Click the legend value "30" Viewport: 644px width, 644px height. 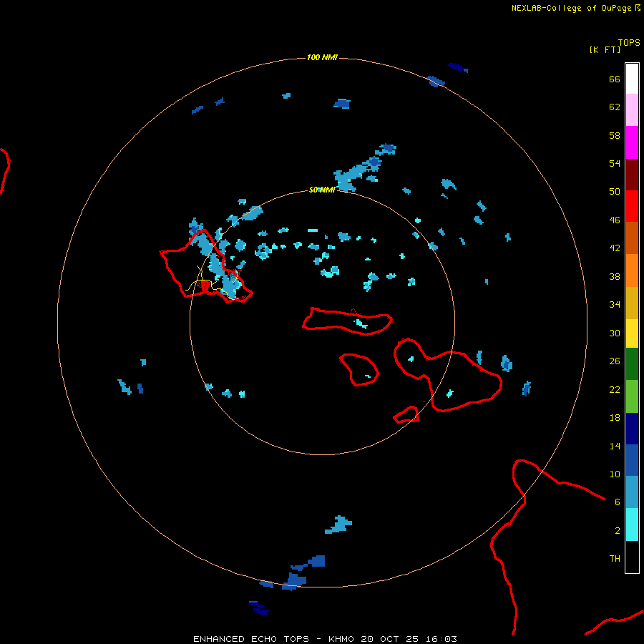pyautogui.click(x=615, y=333)
